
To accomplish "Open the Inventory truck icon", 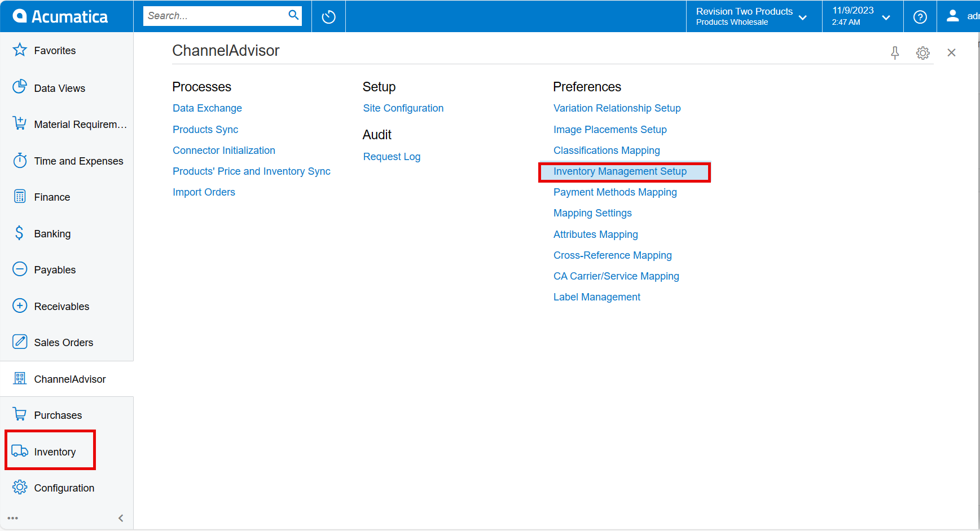I will click(20, 451).
